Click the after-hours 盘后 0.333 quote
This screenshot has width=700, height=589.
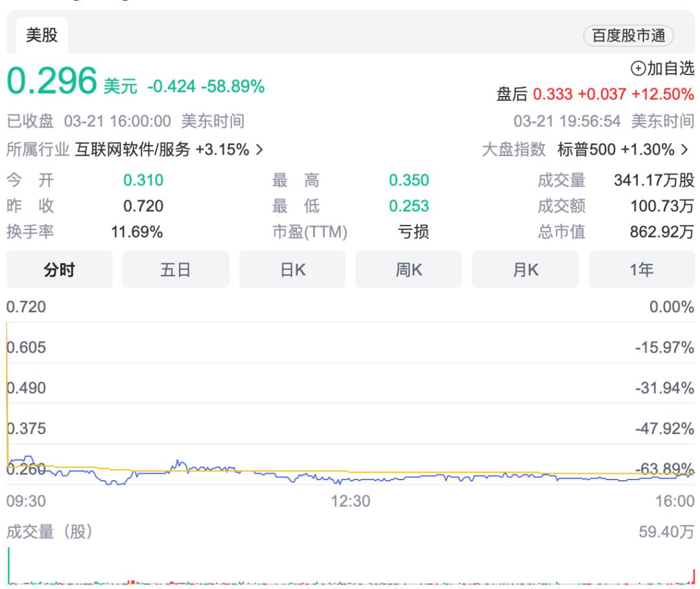point(595,94)
